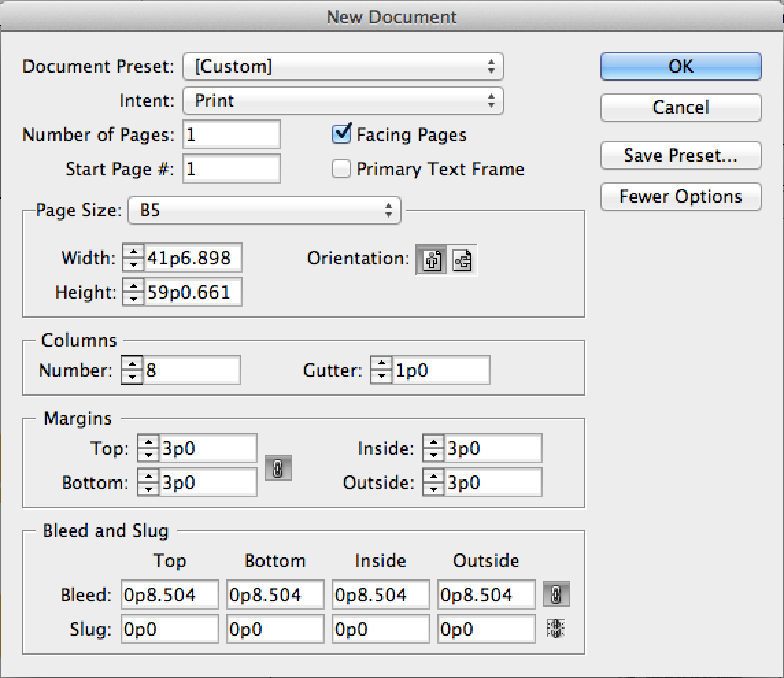Click the OK button
Screen dimensions: 784x678
pyautogui.click(x=681, y=66)
